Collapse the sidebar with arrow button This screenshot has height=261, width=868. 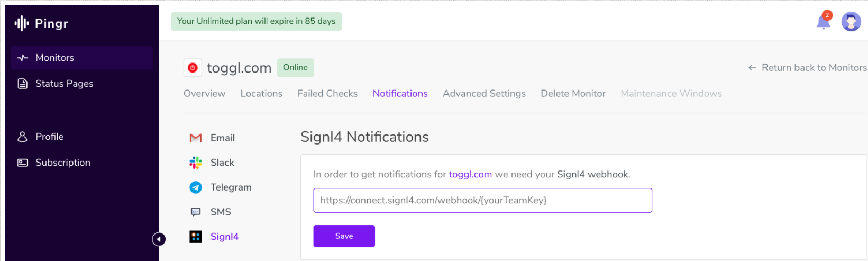point(159,239)
